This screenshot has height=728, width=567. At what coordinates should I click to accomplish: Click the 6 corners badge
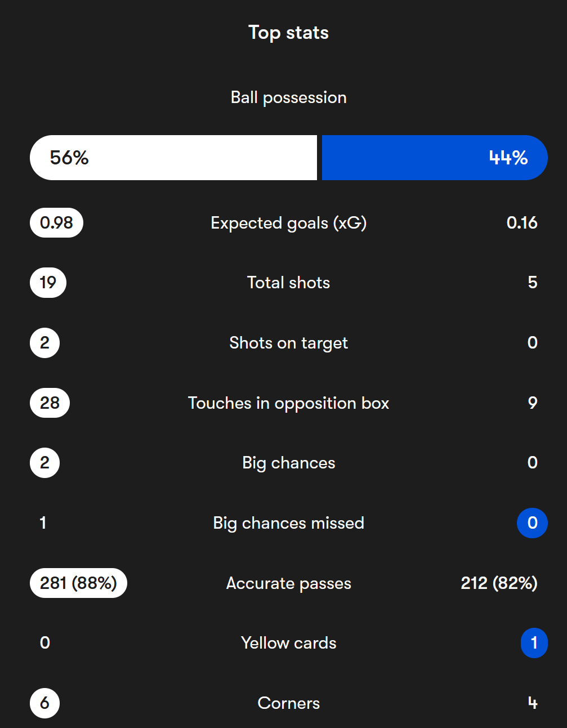pos(44,703)
